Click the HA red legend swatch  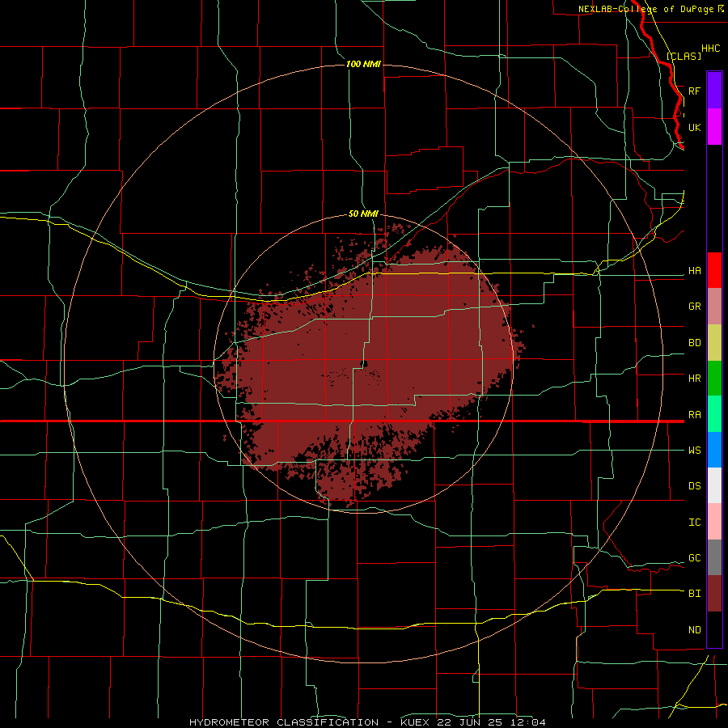tap(714, 270)
